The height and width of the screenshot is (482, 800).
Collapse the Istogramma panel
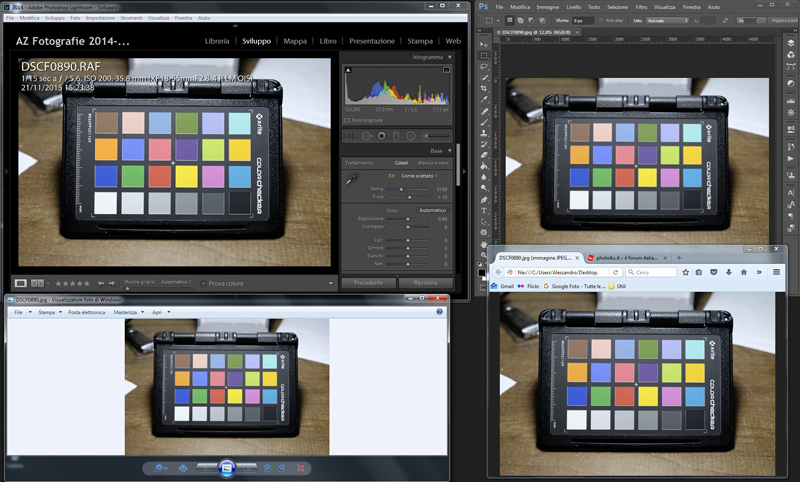tap(449, 58)
